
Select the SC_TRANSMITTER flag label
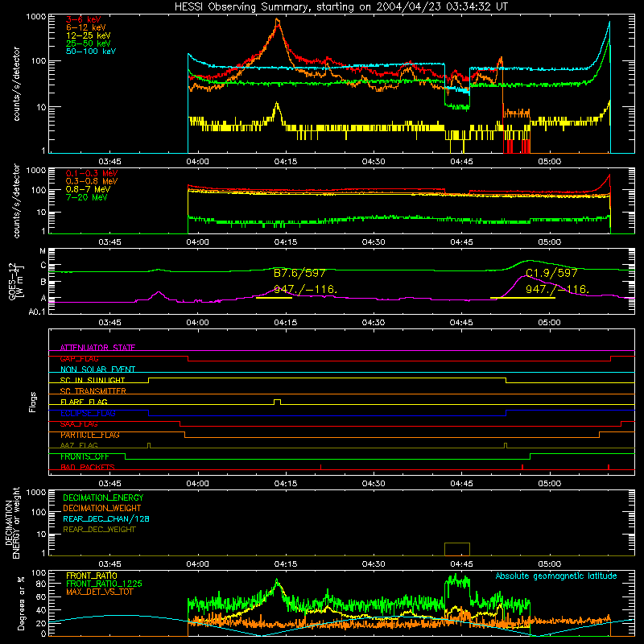coord(93,391)
